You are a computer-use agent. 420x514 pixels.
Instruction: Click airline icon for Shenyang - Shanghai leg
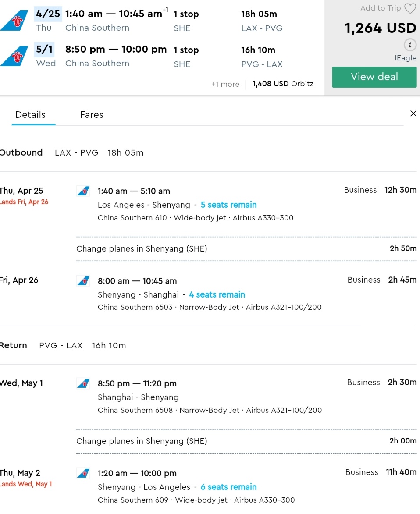(83, 281)
